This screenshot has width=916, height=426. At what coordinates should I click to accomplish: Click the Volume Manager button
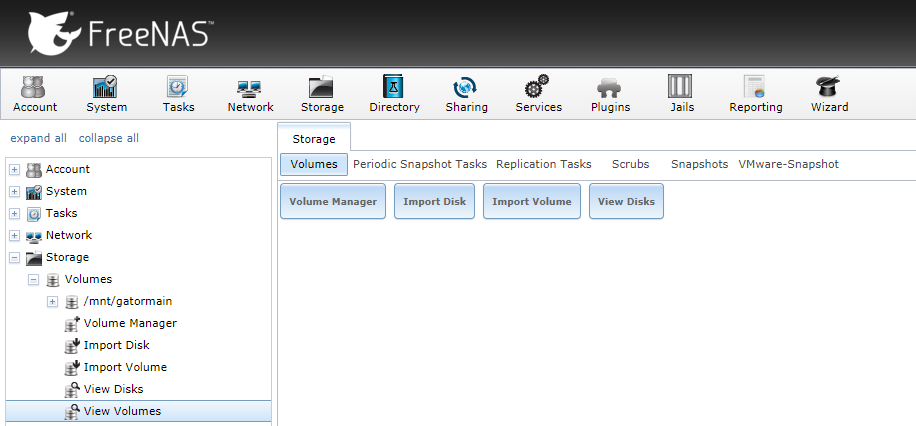point(333,201)
